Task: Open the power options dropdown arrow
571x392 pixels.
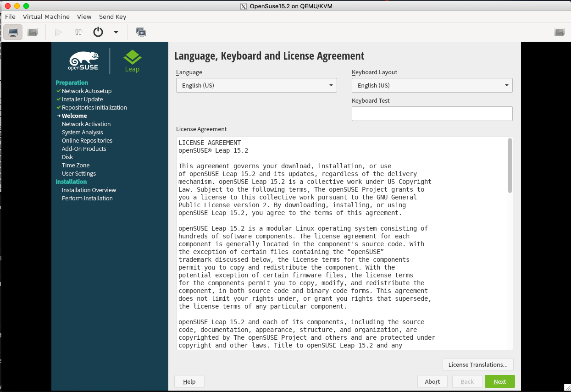Action: (x=116, y=32)
